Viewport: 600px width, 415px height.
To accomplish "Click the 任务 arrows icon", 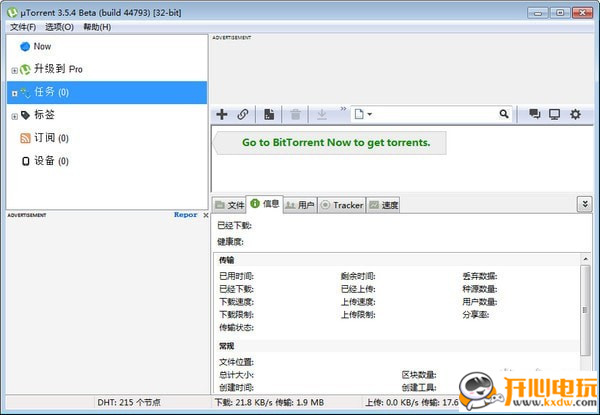I will (x=25, y=92).
